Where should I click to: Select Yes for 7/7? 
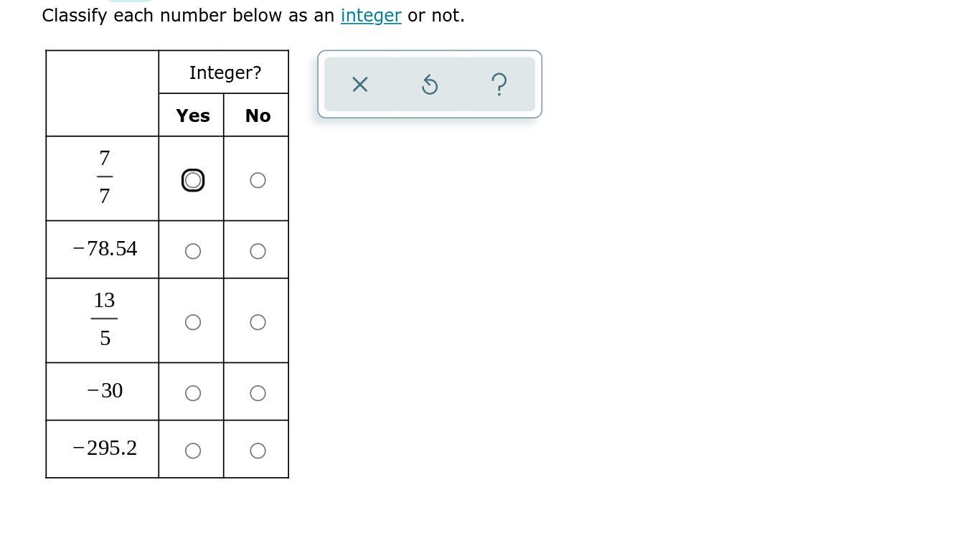point(193,180)
